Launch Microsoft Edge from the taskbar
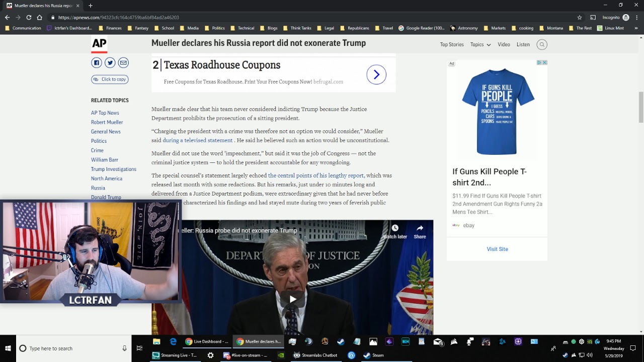This screenshot has height=362, width=644. pos(173,342)
